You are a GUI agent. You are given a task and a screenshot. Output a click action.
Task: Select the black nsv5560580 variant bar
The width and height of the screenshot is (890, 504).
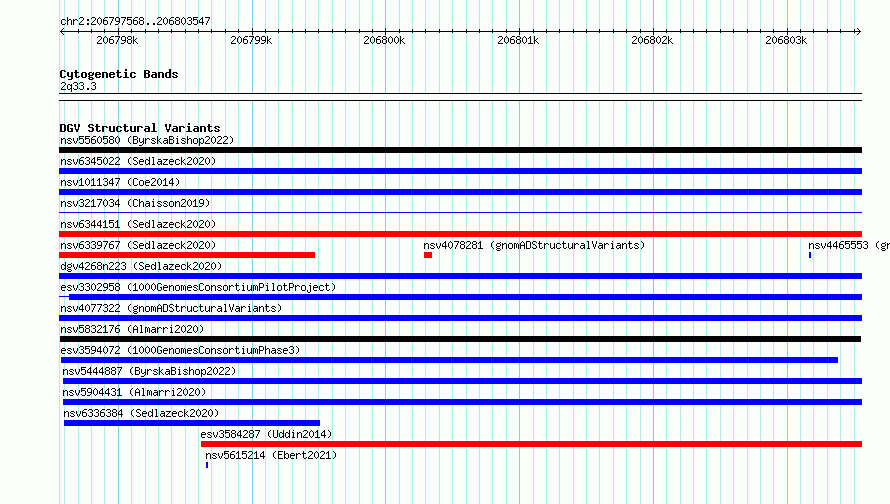coord(460,150)
